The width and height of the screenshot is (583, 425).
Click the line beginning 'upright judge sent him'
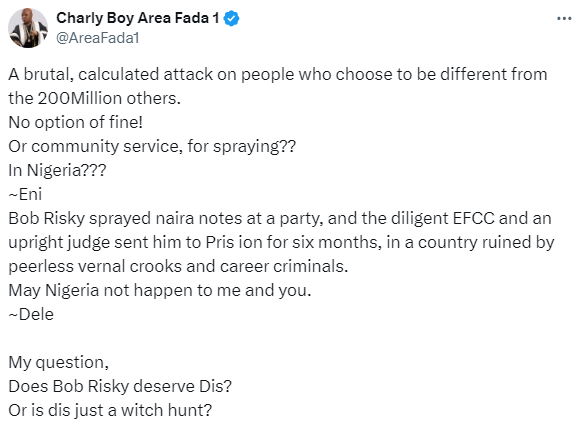click(x=281, y=243)
